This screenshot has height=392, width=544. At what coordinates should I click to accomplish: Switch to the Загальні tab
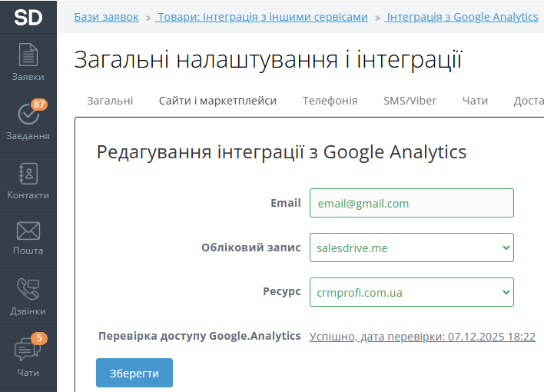tap(110, 101)
